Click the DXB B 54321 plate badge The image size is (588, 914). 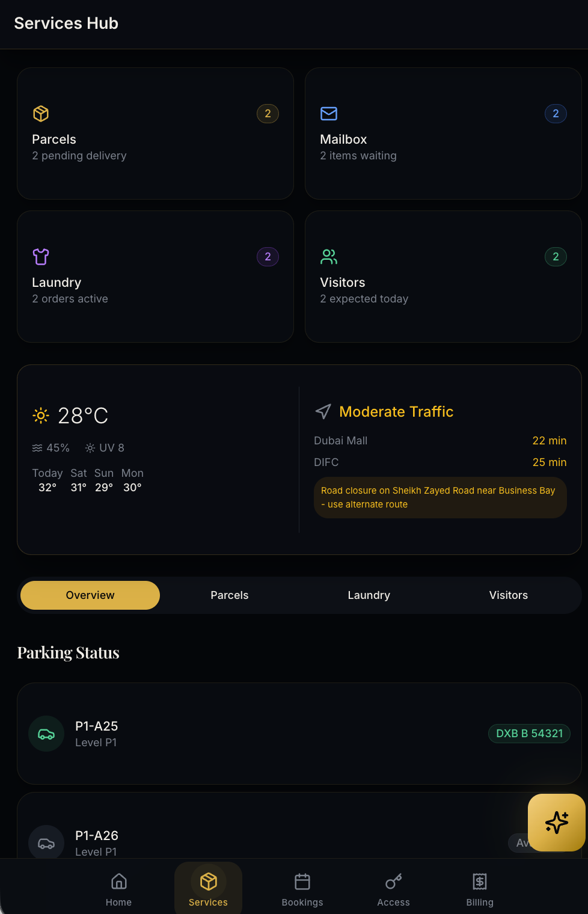click(x=529, y=734)
